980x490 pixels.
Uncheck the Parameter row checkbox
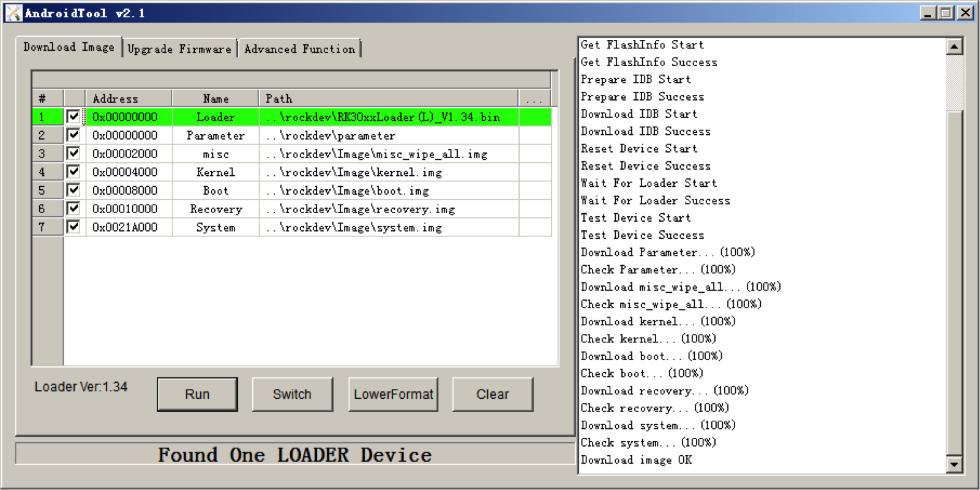pyautogui.click(x=74, y=135)
